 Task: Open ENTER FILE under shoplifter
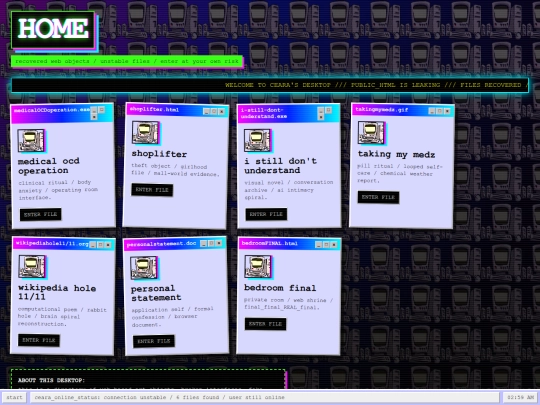(x=152, y=190)
